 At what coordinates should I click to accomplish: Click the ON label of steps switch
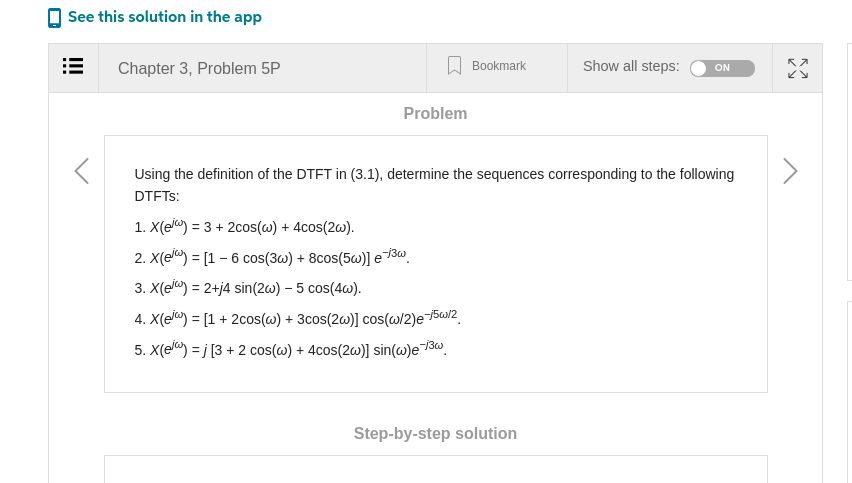tap(722, 68)
